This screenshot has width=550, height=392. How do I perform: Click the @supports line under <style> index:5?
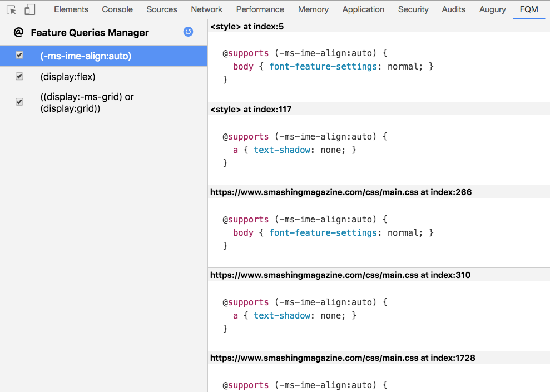(305, 53)
